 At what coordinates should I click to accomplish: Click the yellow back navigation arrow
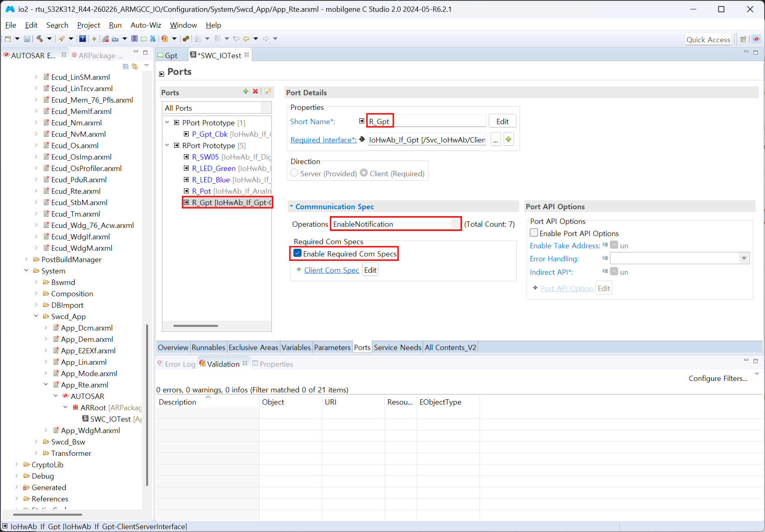click(x=246, y=39)
